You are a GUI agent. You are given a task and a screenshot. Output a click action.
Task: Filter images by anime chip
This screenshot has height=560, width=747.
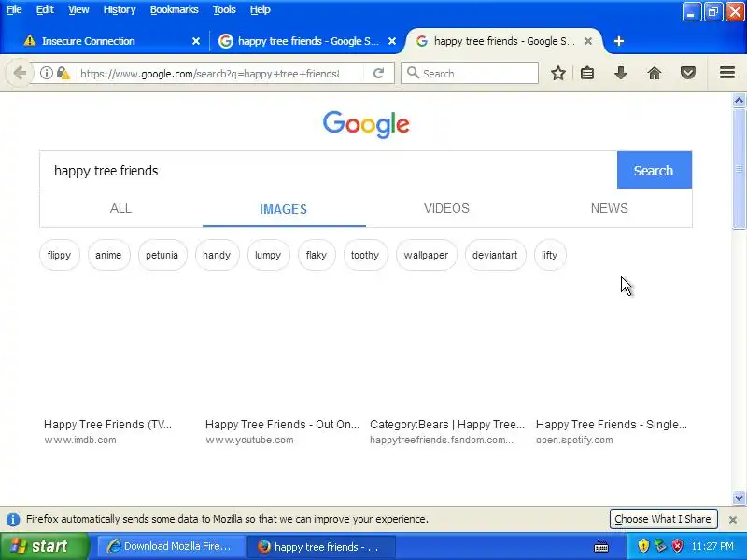tap(108, 255)
